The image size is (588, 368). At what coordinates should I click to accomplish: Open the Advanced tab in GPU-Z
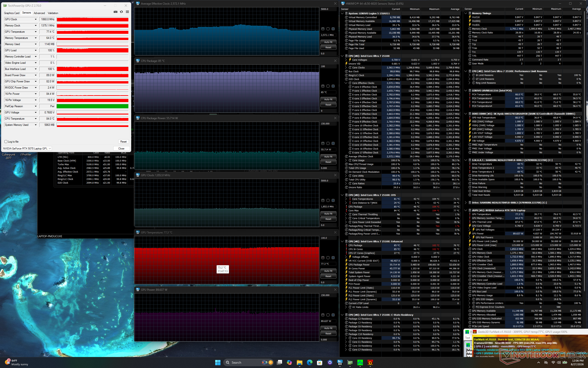coord(39,13)
